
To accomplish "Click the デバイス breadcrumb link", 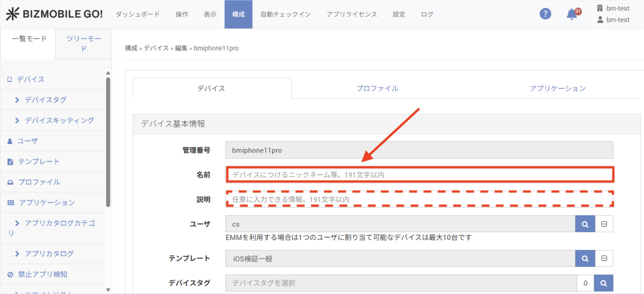I will point(156,48).
